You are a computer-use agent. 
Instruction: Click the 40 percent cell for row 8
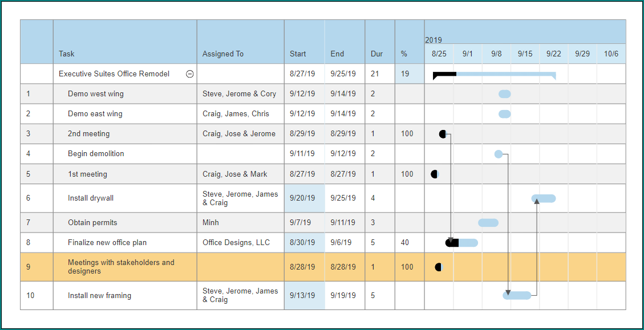coord(410,243)
